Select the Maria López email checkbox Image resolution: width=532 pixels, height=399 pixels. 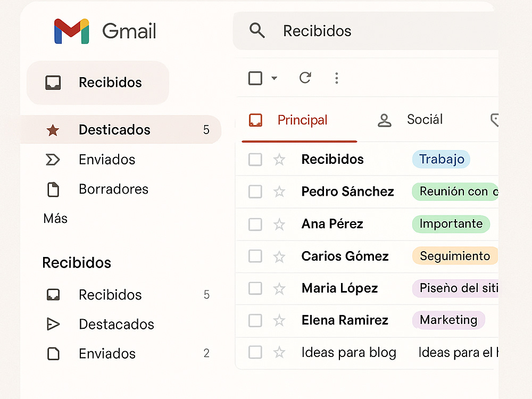[255, 289]
